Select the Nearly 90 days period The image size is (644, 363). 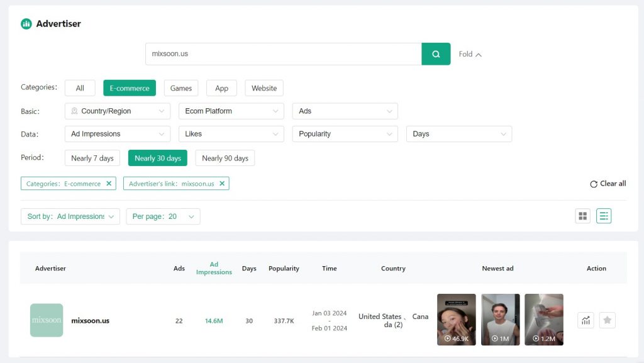point(225,158)
